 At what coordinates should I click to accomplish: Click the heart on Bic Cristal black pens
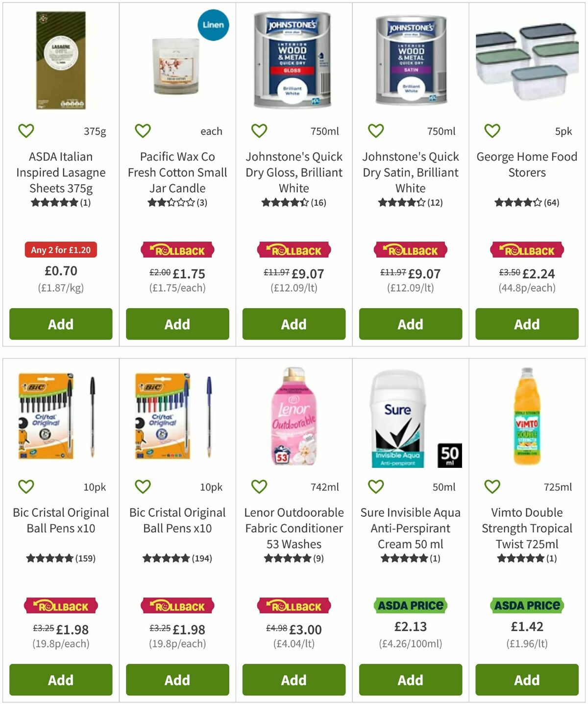coord(26,486)
